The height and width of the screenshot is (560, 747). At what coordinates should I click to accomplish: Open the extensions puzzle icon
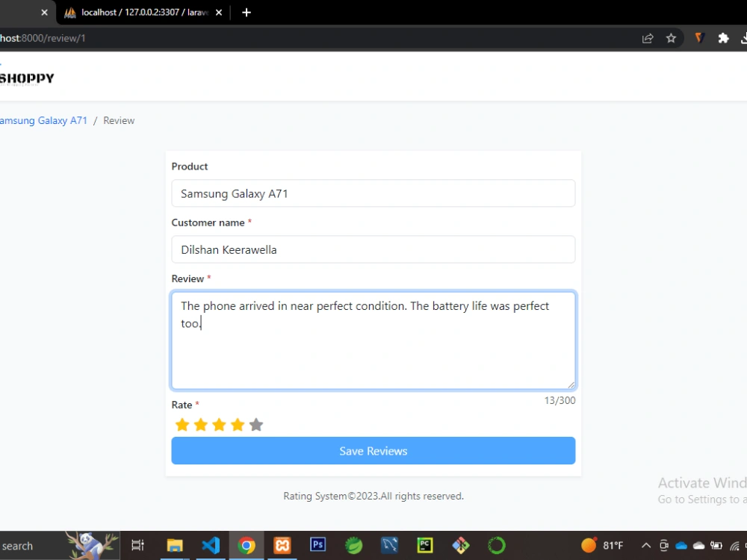click(x=723, y=38)
